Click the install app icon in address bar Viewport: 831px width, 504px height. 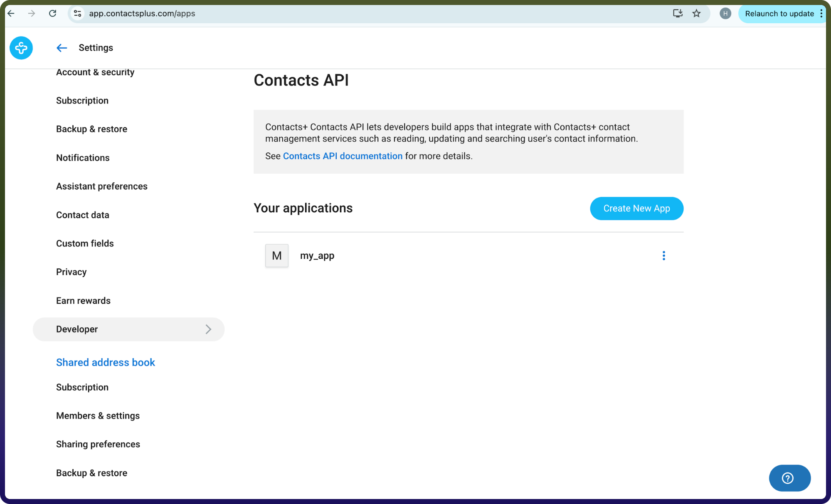(x=678, y=13)
